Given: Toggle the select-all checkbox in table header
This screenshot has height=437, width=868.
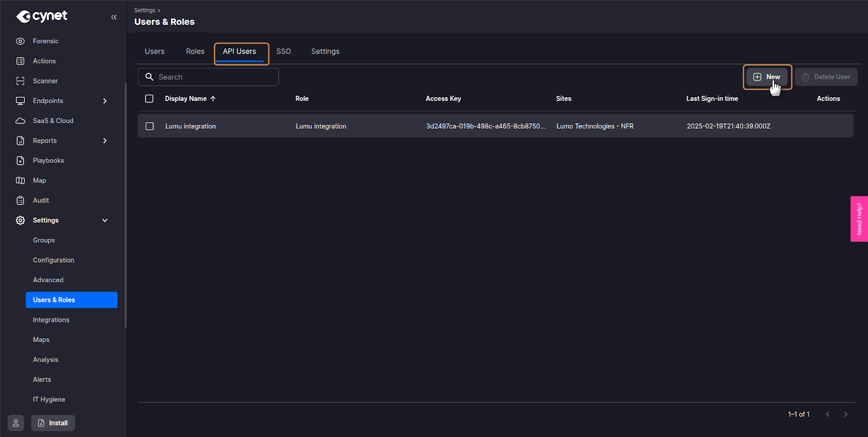Looking at the screenshot, I should (x=149, y=99).
